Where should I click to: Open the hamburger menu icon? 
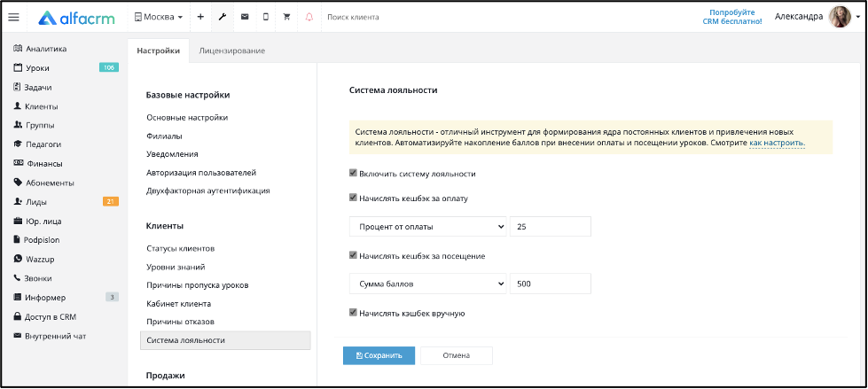(x=14, y=17)
